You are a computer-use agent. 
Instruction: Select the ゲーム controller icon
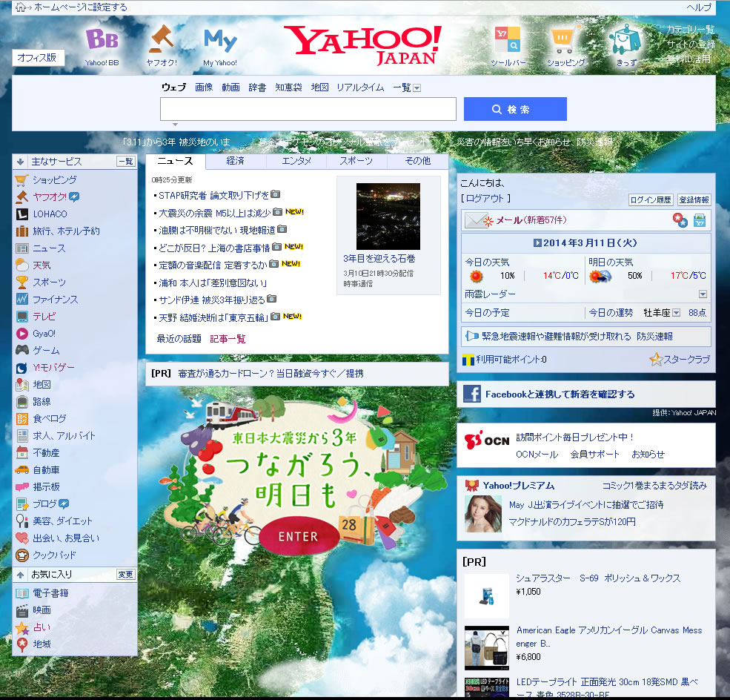(22, 350)
